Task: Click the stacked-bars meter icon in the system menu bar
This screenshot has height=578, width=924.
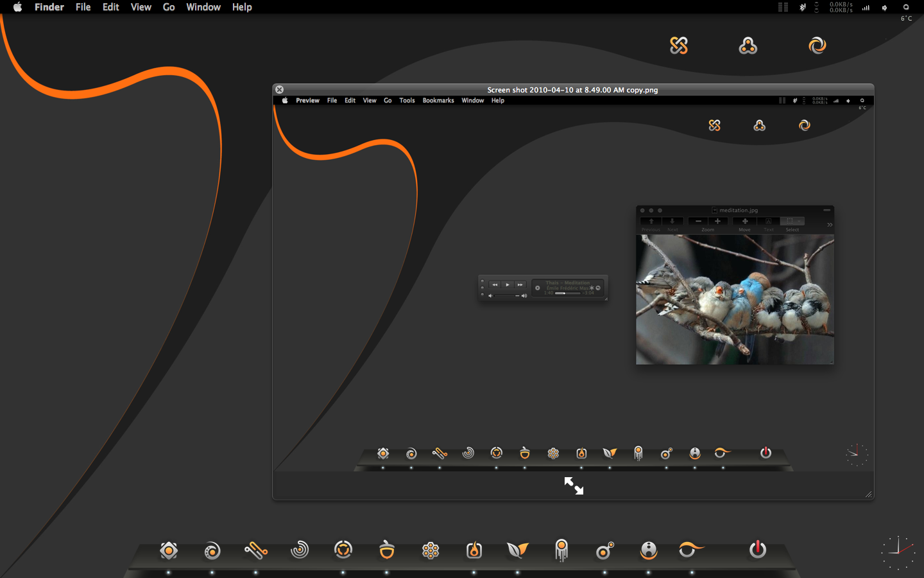Action: [783, 7]
